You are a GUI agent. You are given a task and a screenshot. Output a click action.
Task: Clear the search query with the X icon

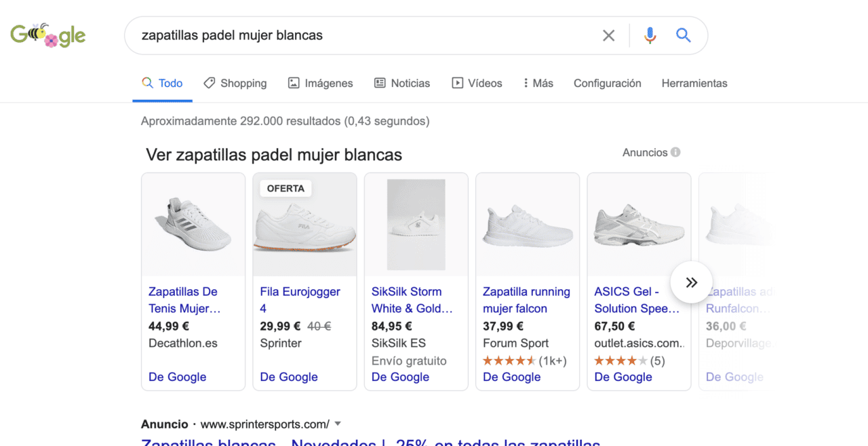coord(608,35)
